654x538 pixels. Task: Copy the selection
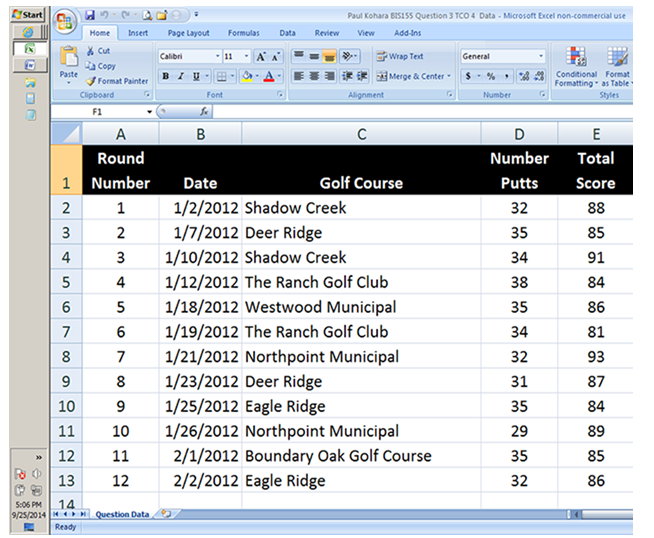(x=101, y=66)
